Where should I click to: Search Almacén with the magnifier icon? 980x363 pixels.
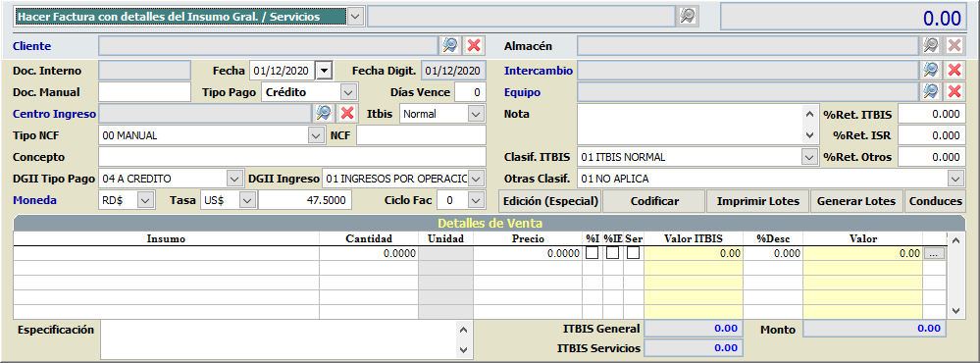(x=931, y=45)
